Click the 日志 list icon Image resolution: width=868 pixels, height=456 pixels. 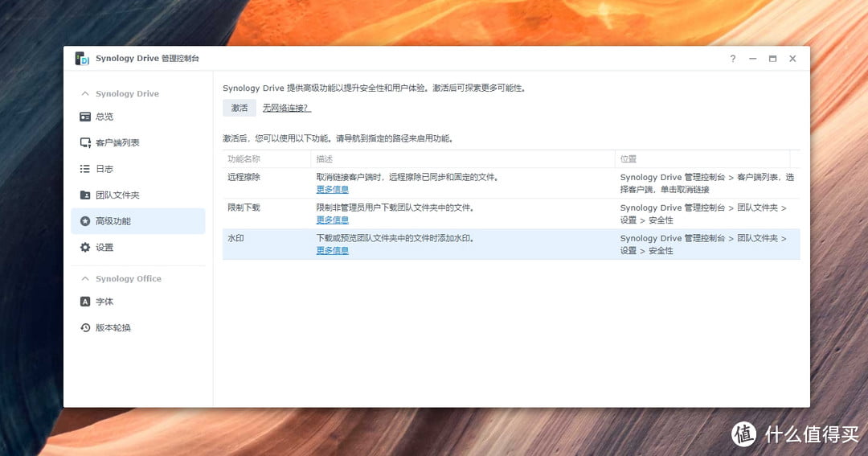(84, 168)
